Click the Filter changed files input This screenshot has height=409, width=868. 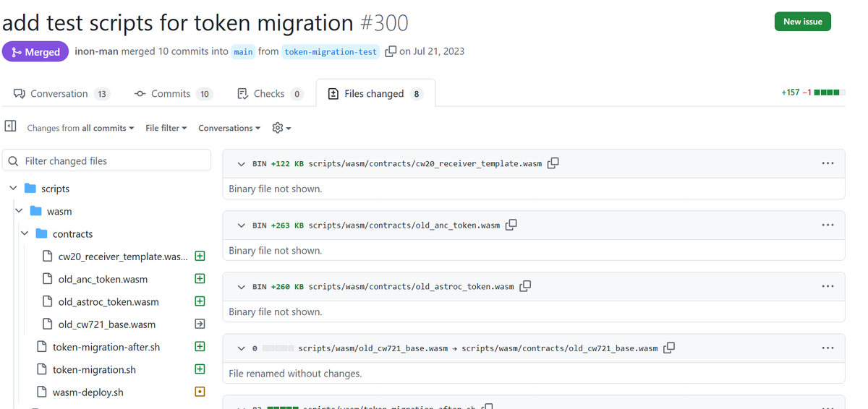point(107,160)
